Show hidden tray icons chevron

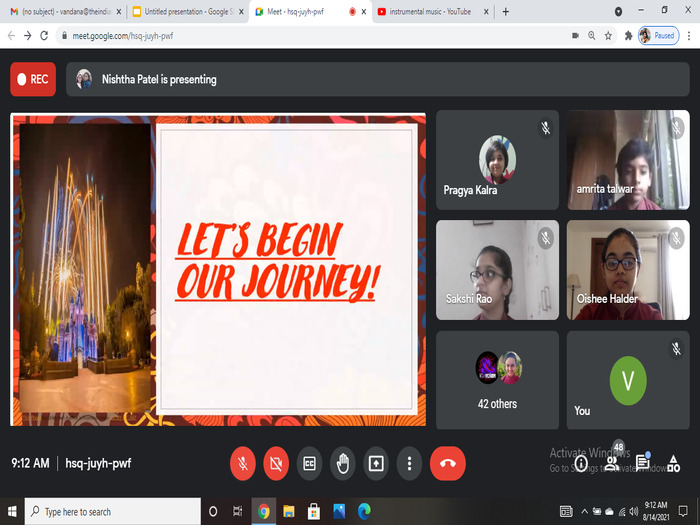pyautogui.click(x=584, y=512)
